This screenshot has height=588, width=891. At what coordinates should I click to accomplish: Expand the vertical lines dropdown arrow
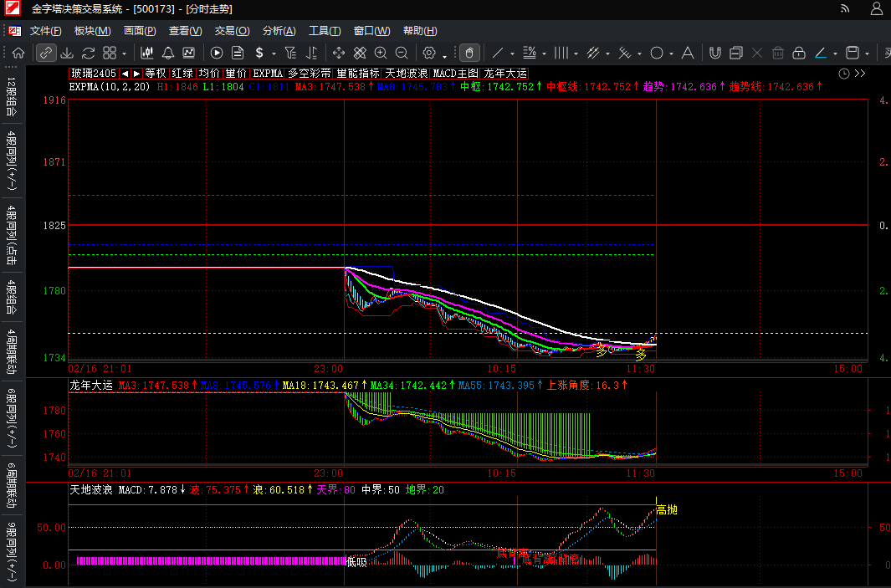[x=576, y=54]
